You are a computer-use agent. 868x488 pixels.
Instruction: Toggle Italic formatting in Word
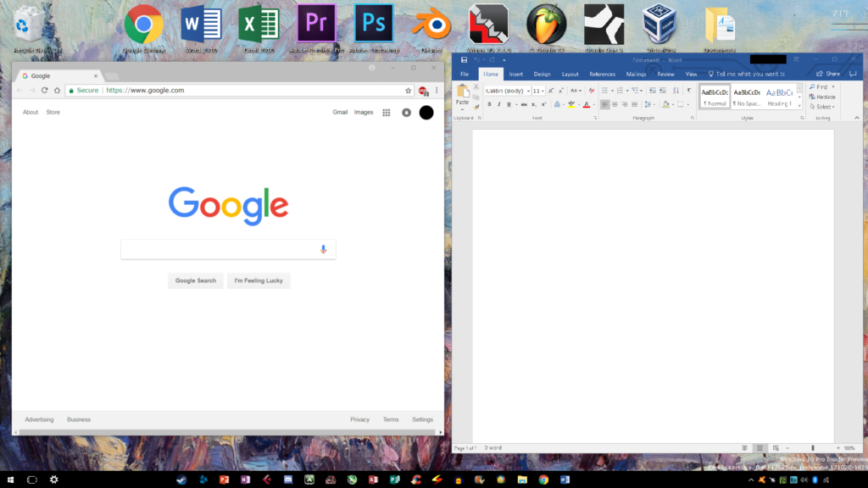498,104
